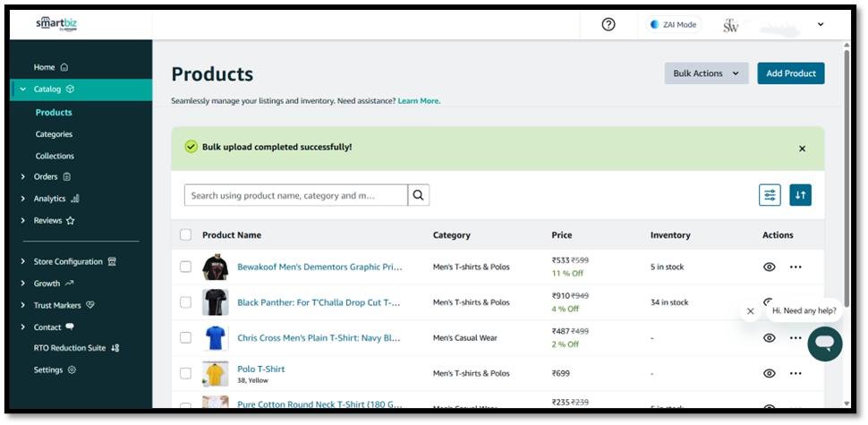The height and width of the screenshot is (425, 868).
Task: Open the chat support bubble
Action: click(x=824, y=344)
